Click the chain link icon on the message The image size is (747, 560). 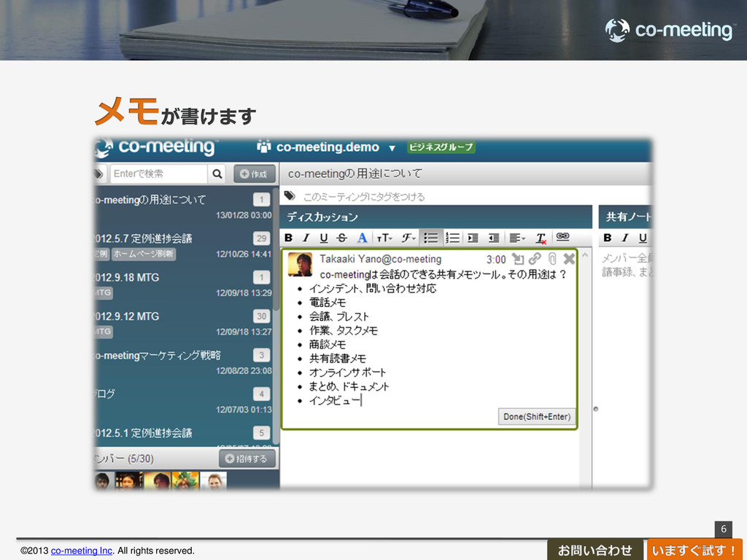point(535,259)
